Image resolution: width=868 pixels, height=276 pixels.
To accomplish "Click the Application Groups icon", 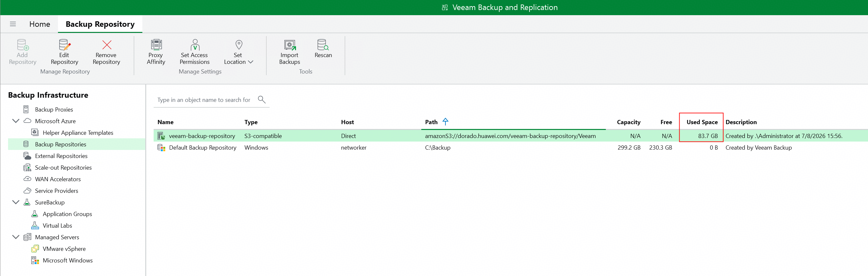I will (x=35, y=213).
